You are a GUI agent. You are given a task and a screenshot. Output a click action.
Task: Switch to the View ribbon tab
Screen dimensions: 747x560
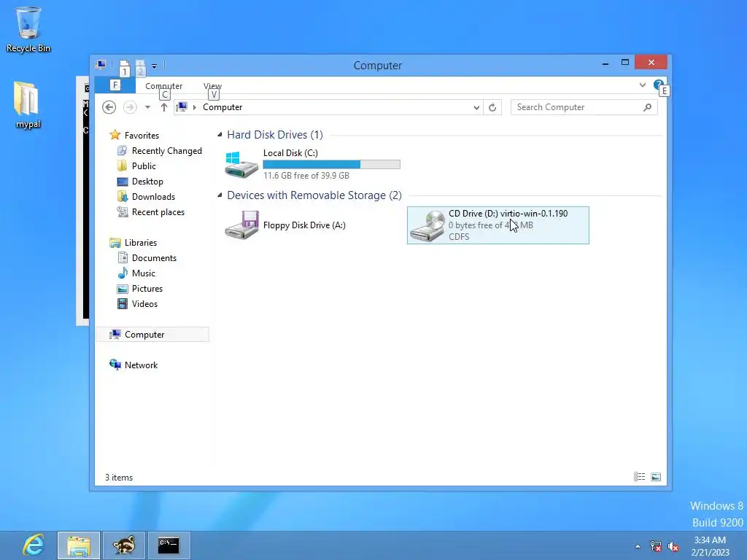pos(212,86)
